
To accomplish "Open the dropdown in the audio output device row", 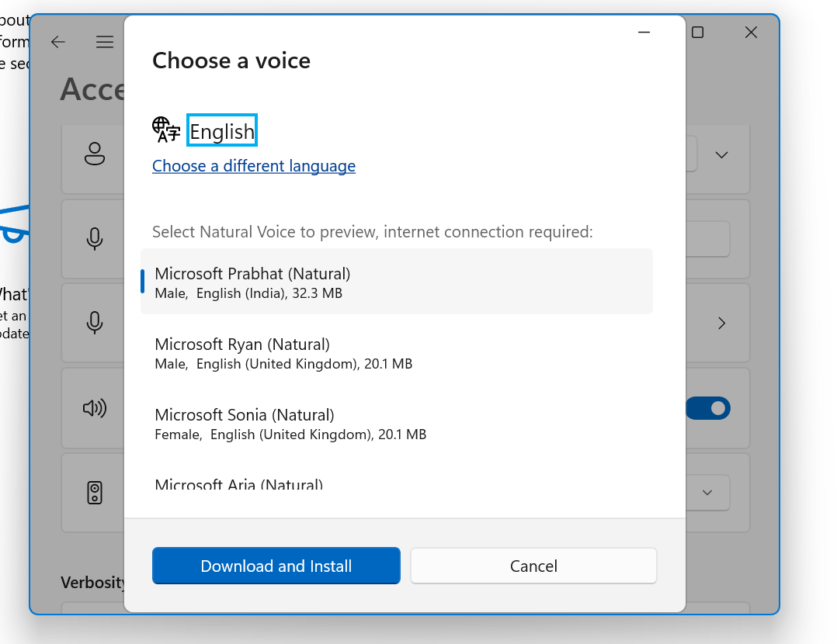I will 707,493.
